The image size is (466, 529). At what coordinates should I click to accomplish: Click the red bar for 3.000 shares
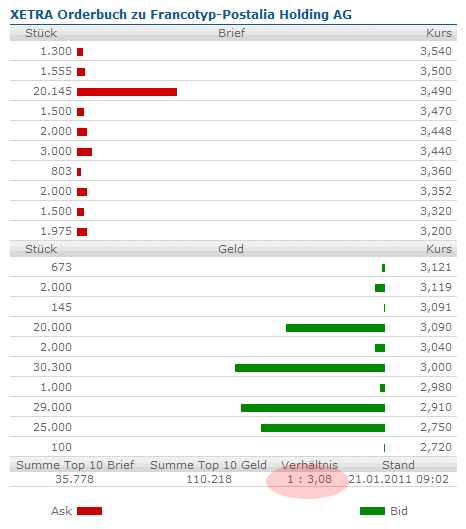click(84, 152)
